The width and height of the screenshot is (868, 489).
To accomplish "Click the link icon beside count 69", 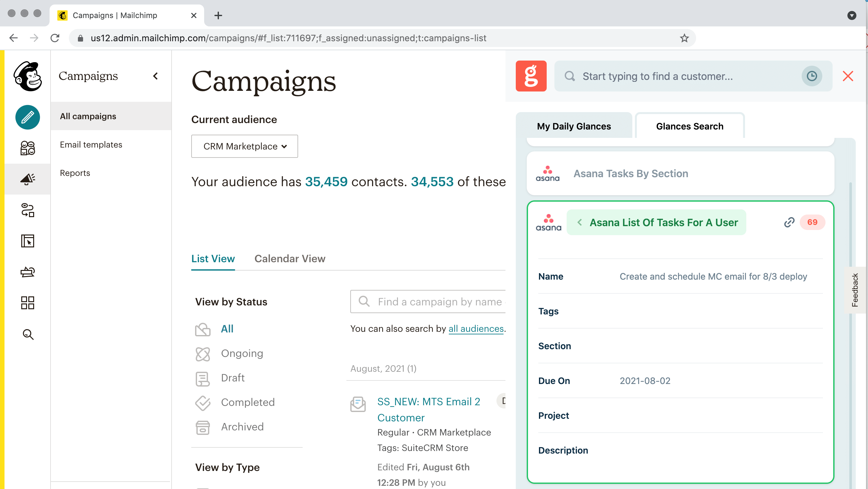I will 789,222.
